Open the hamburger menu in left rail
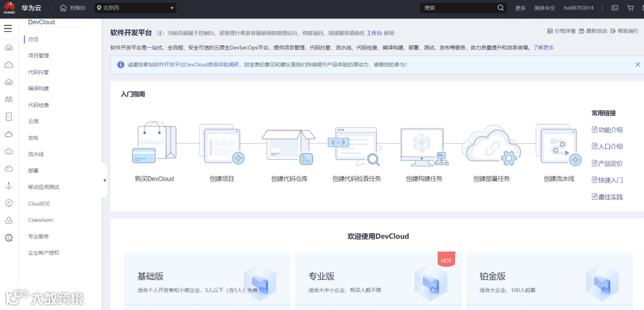Image resolution: width=644 pixels, height=310 pixels. pyautogui.click(x=8, y=29)
